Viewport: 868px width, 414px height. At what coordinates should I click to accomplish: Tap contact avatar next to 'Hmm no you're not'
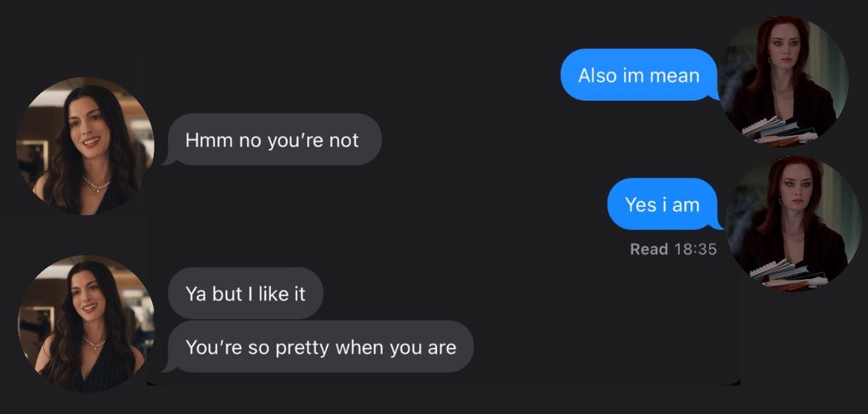point(85,146)
